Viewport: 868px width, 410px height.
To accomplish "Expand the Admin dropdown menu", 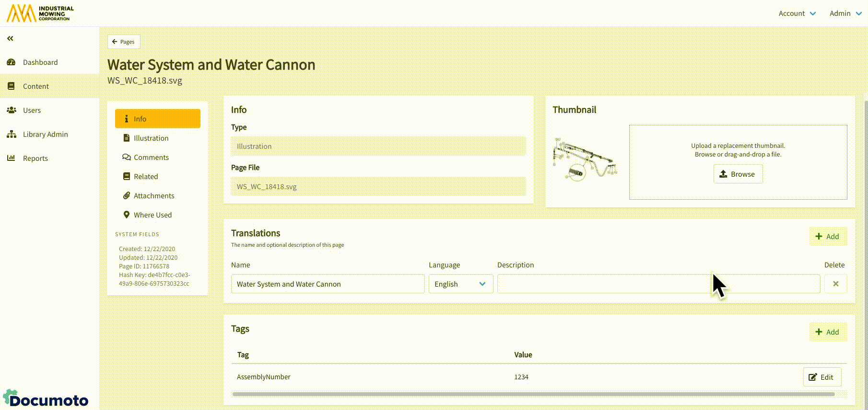I will [x=845, y=13].
